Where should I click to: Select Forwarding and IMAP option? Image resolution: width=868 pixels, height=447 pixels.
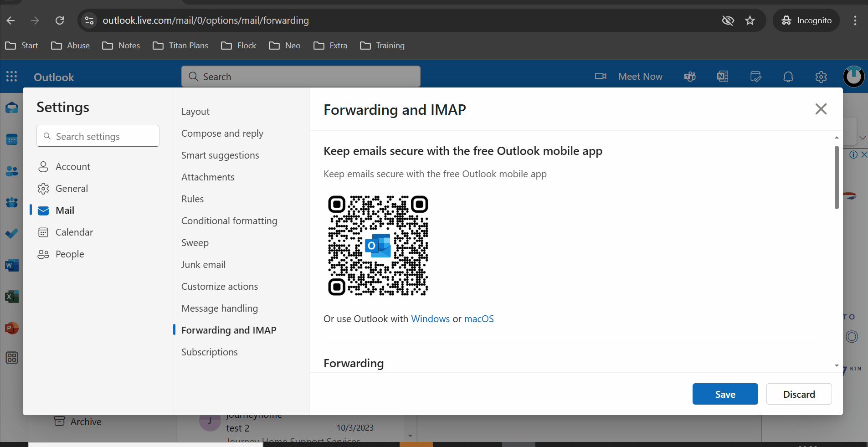click(229, 330)
